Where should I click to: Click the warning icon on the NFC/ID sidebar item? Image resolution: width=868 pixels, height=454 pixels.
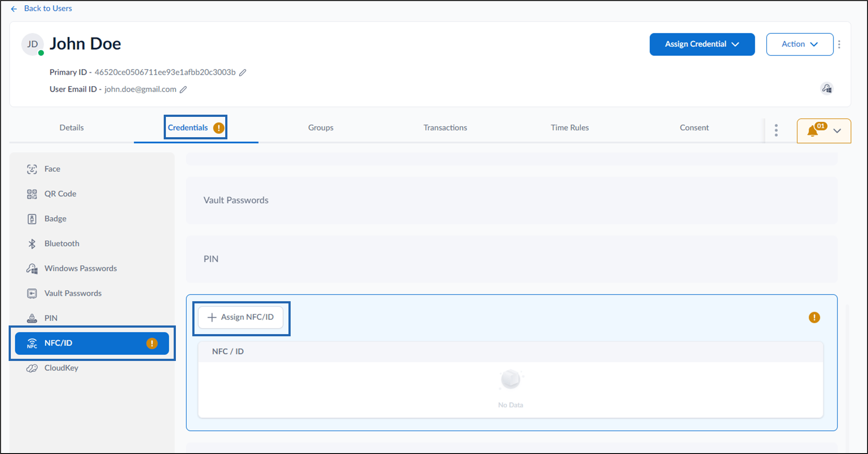coord(152,344)
